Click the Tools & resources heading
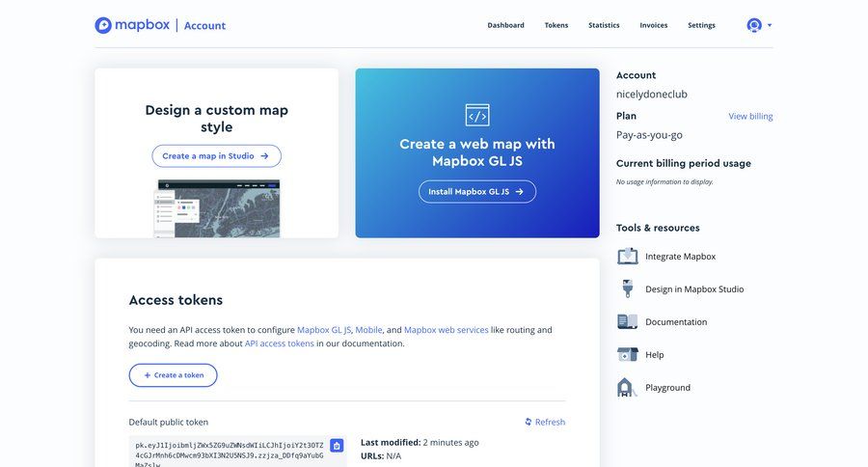 click(x=658, y=228)
